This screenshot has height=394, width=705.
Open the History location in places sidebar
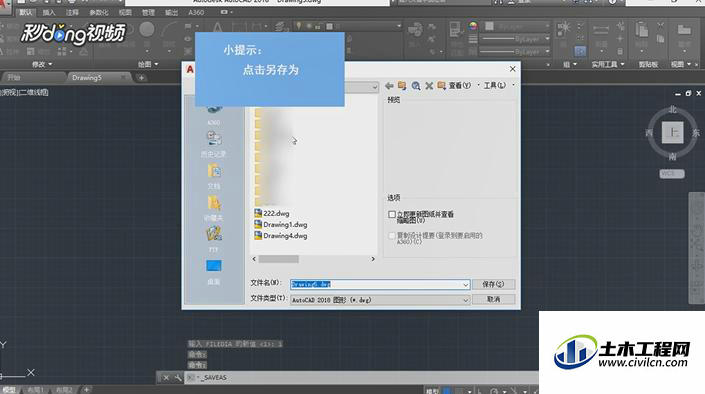tap(214, 144)
